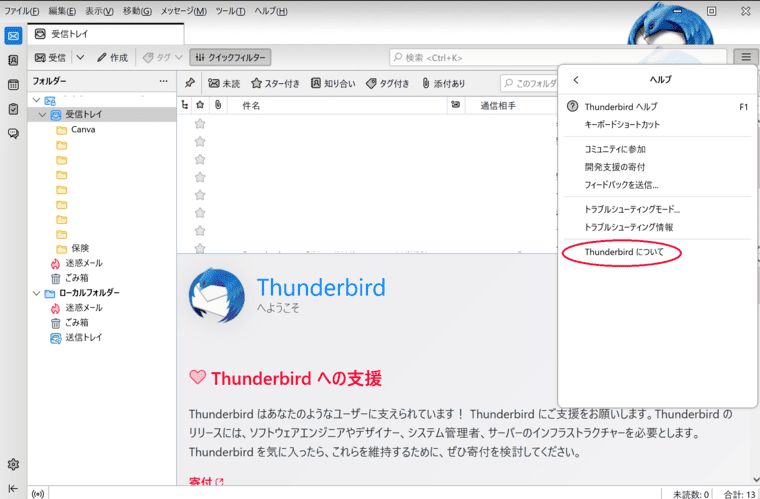Open folder pane options ellipsis
This screenshot has width=760, height=499.
[x=163, y=81]
